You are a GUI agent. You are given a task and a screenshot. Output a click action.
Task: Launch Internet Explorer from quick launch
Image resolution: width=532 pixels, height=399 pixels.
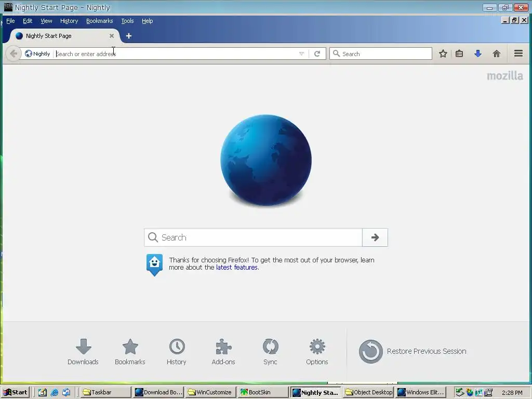click(x=54, y=393)
